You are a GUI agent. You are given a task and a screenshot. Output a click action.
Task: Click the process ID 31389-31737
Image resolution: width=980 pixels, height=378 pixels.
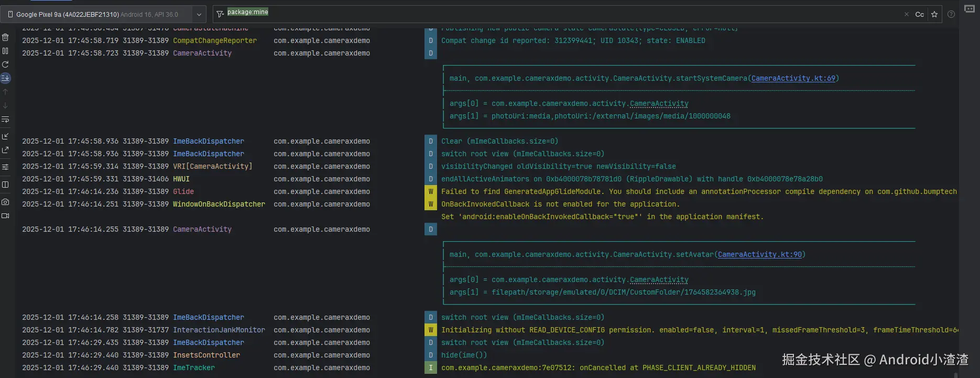(146, 330)
